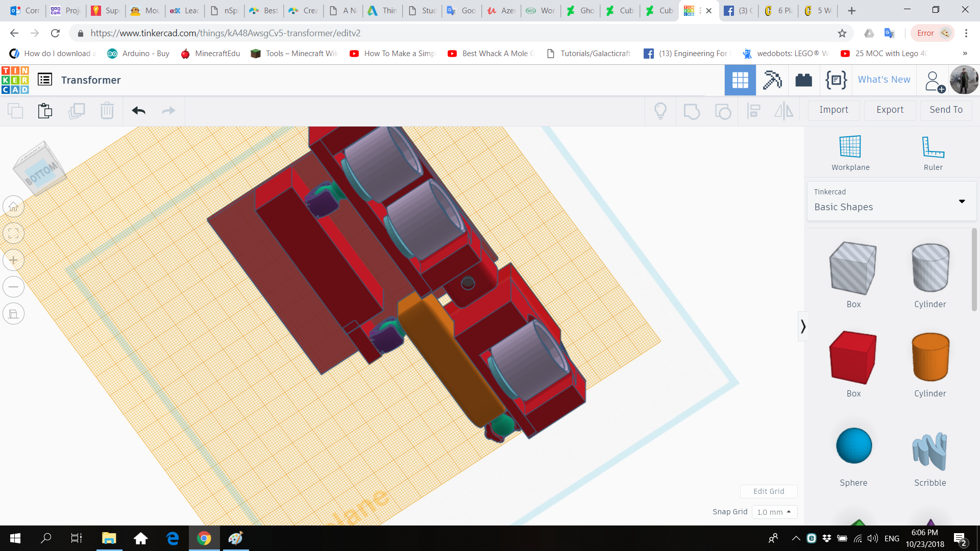Select the Ruler tool
This screenshot has width=980, height=551.
point(933,152)
